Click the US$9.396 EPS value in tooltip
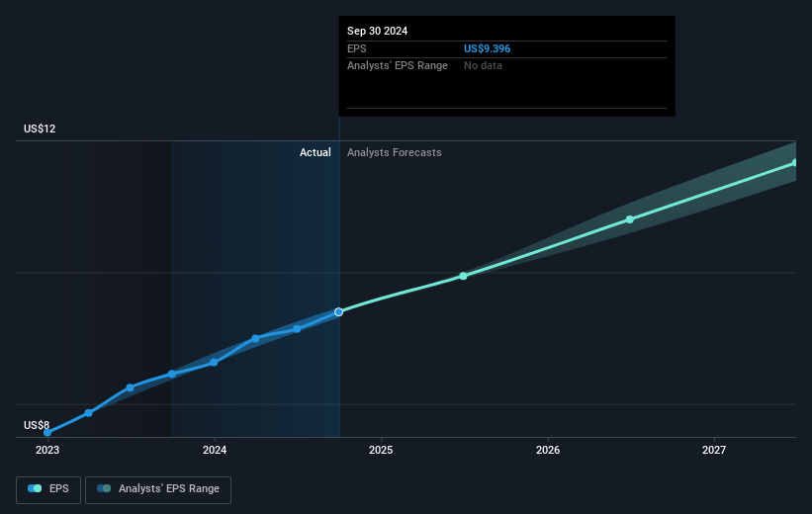 tap(487, 48)
